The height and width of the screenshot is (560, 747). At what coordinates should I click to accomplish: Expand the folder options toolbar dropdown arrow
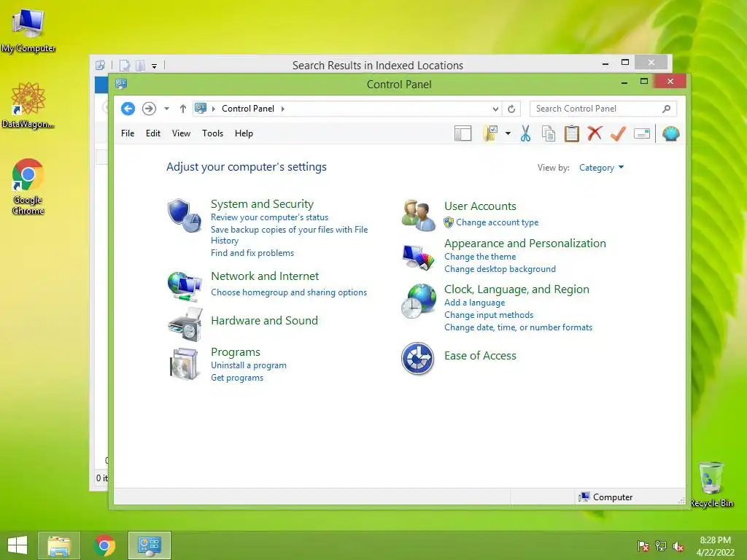point(508,133)
